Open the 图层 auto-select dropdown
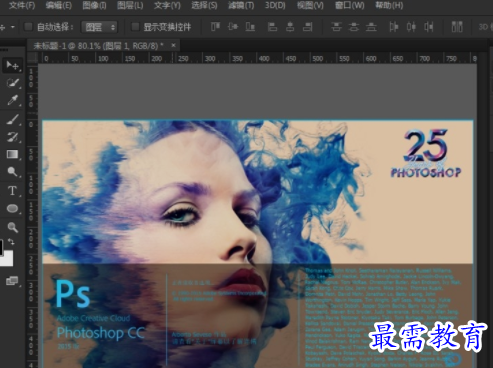Image resolution: width=493 pixels, height=368 pixels. [x=100, y=27]
